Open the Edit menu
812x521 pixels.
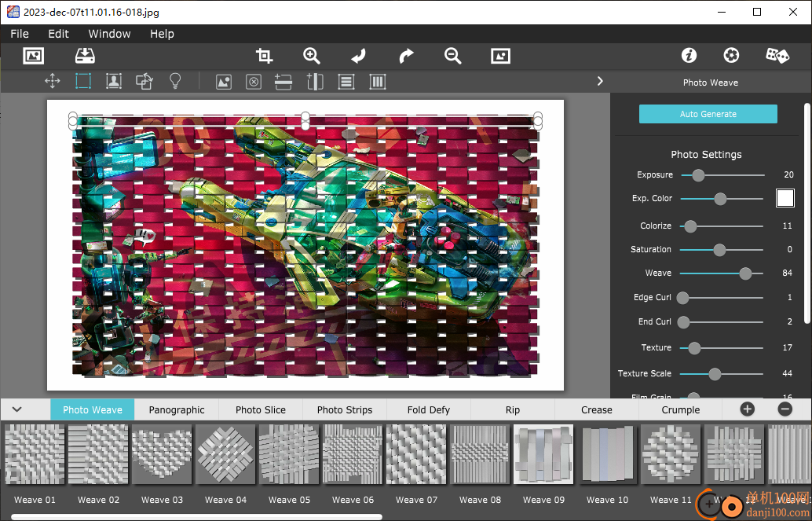click(x=59, y=34)
